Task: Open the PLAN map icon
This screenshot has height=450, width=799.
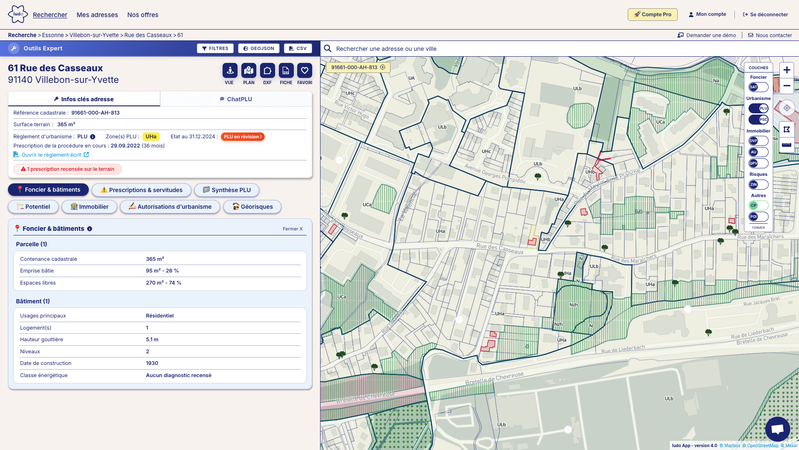Action: [249, 71]
